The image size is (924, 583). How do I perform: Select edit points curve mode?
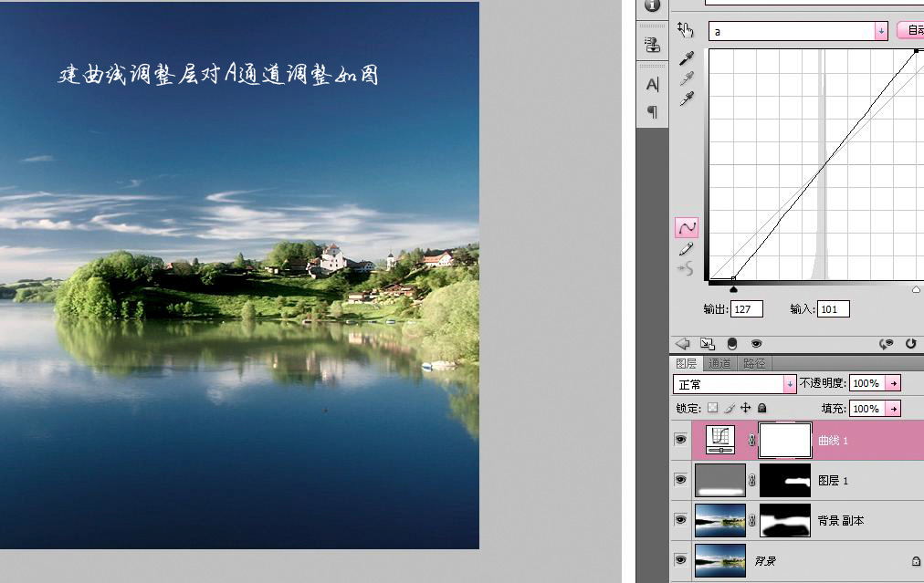coord(687,228)
